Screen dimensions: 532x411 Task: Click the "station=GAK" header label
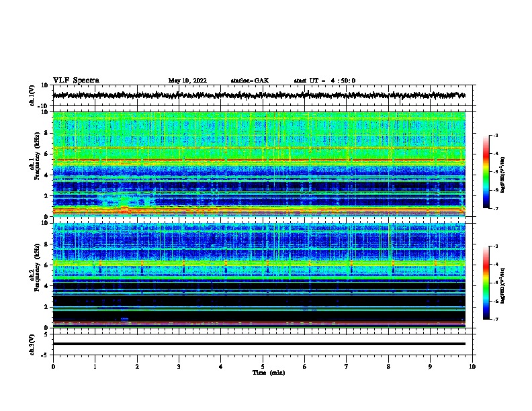(x=250, y=81)
